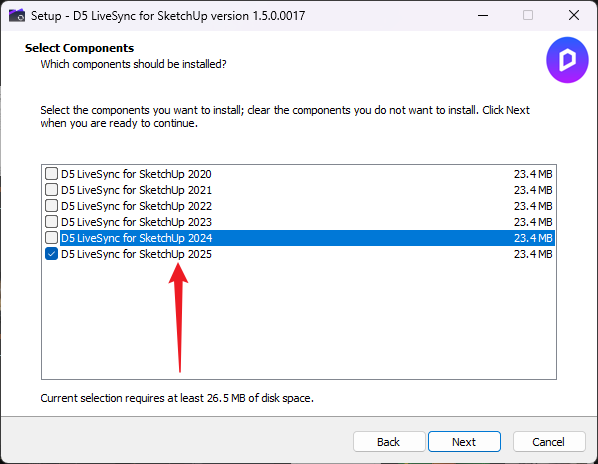
Task: Go back with the Back button
Action: pyautogui.click(x=389, y=442)
